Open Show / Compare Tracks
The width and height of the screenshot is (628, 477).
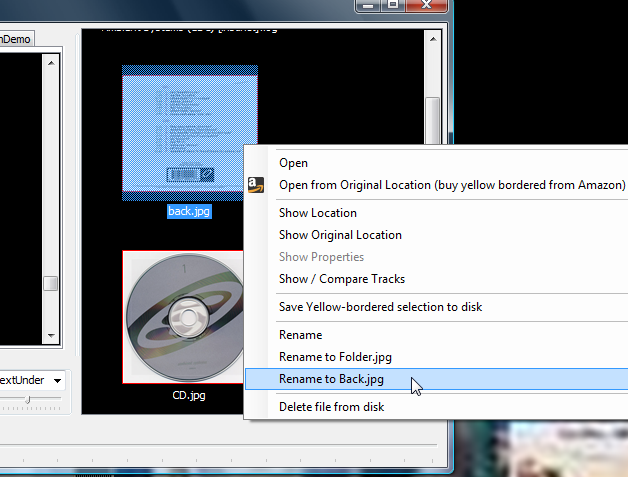coord(437,279)
